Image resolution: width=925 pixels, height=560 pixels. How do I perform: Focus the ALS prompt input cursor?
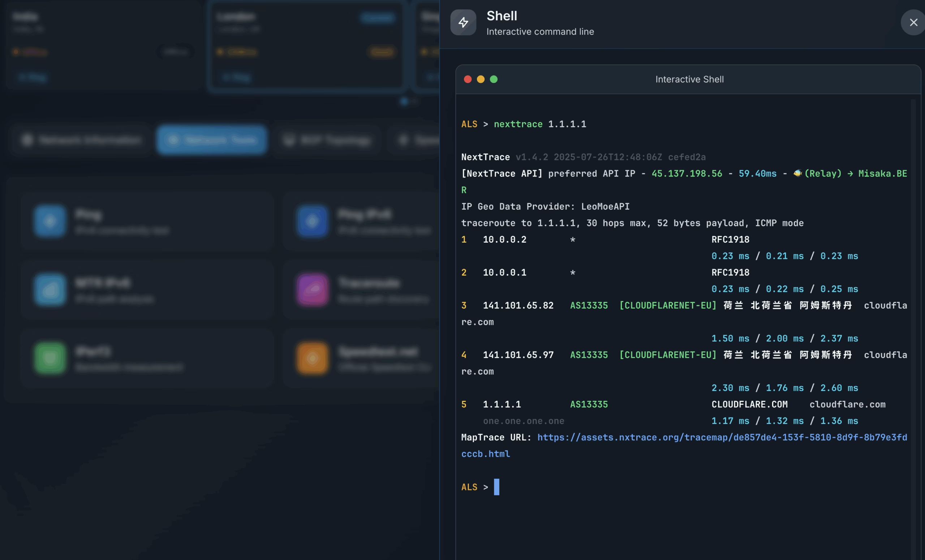tap(496, 487)
